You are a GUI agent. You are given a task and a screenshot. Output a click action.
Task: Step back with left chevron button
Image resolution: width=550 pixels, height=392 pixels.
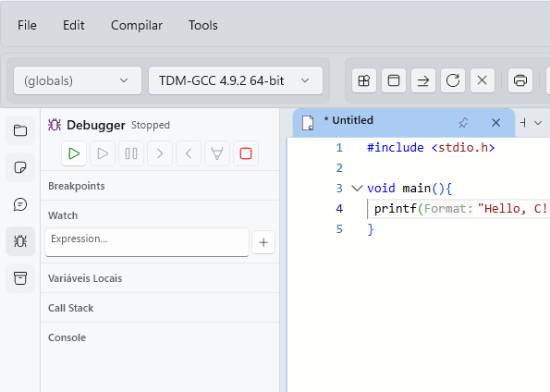[189, 153]
